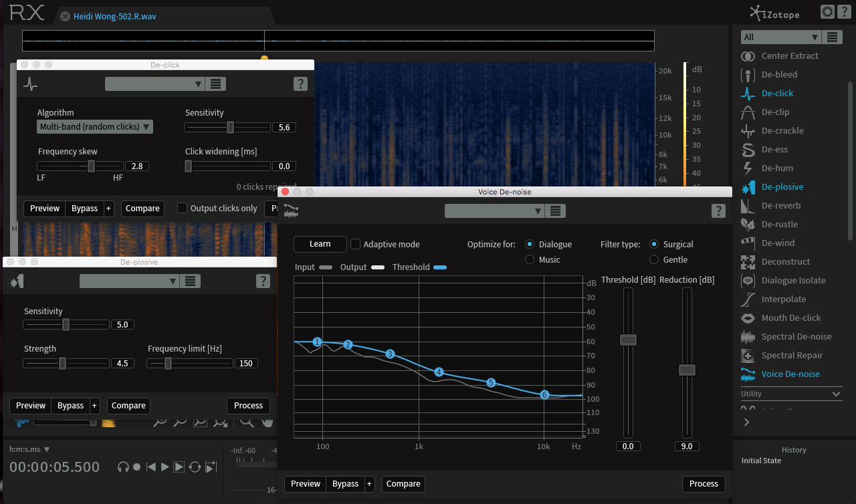Toggle loop playback in transport

(x=195, y=467)
